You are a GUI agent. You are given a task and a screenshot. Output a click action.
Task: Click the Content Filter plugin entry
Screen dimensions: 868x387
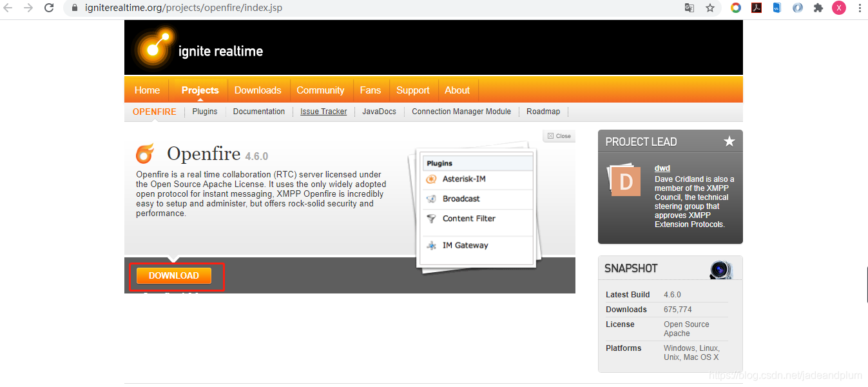477,219
